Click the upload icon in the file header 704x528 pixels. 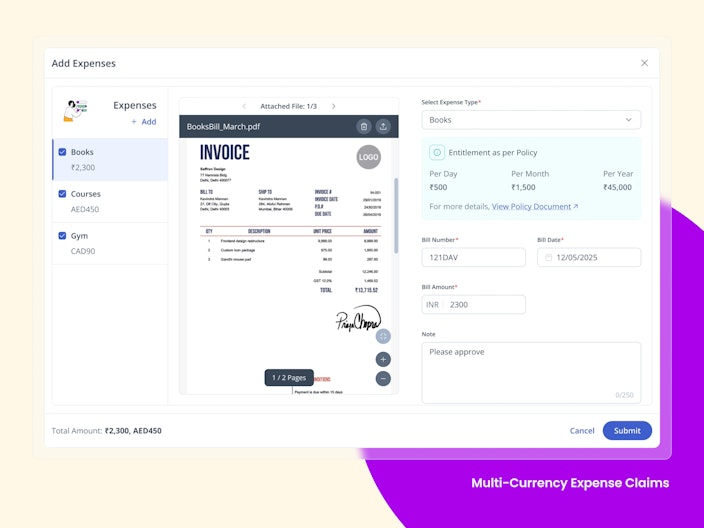click(x=383, y=127)
